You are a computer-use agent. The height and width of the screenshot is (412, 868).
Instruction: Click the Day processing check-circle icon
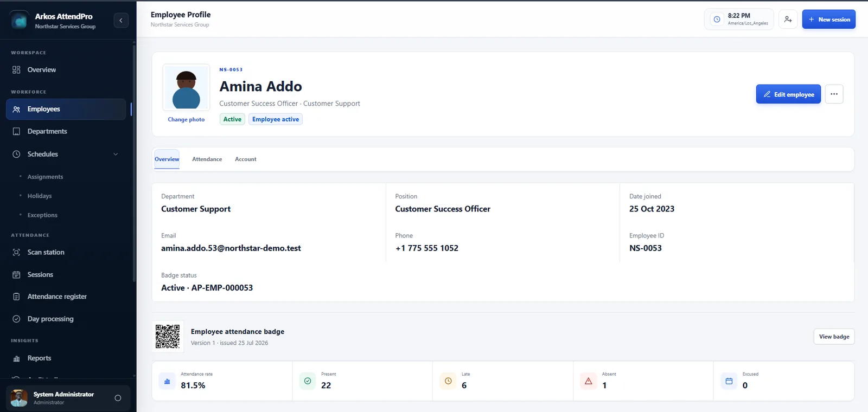tap(16, 319)
